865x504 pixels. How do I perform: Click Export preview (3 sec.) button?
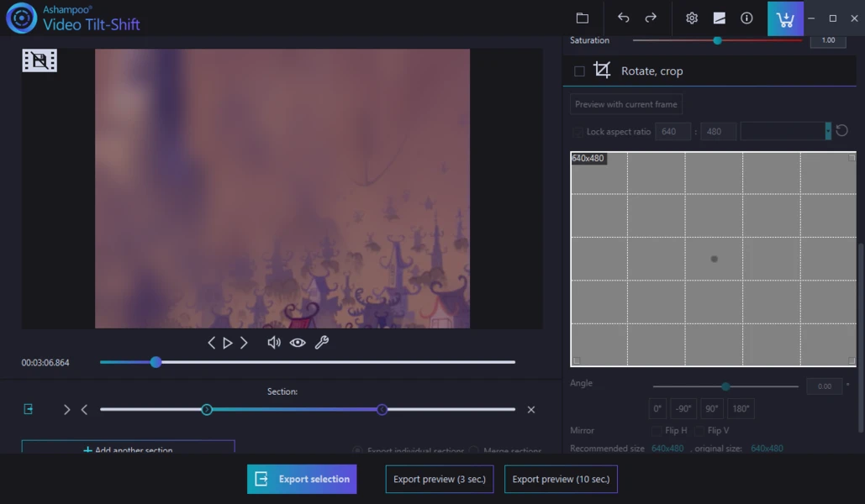(439, 479)
